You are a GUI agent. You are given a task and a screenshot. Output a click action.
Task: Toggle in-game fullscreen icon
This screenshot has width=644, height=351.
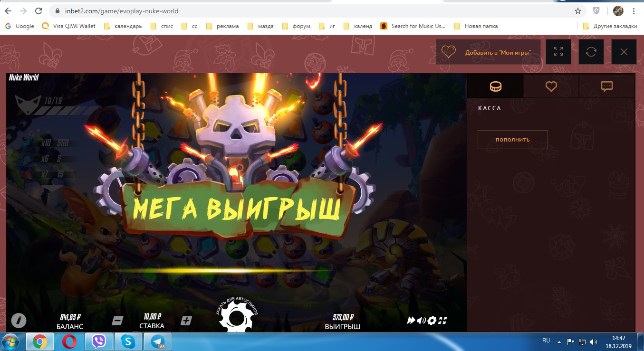tap(442, 321)
